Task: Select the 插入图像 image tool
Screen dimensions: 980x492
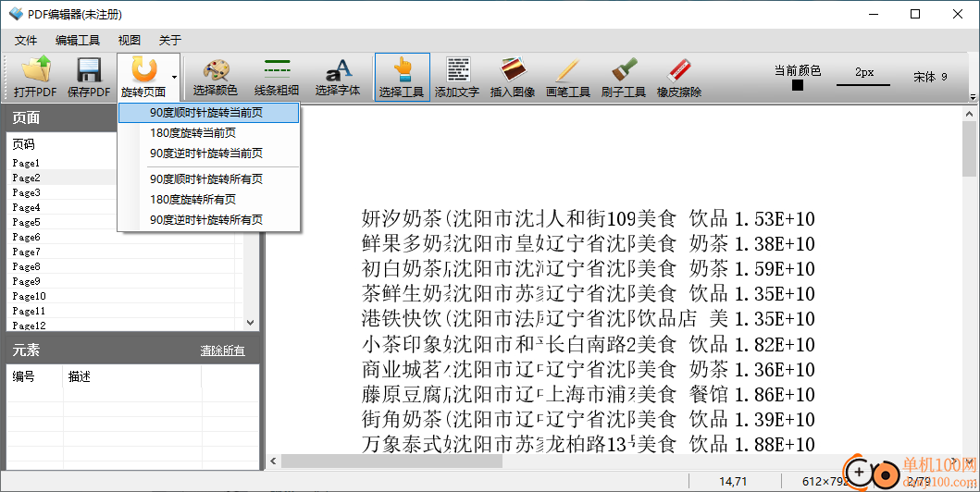Action: tap(513, 77)
